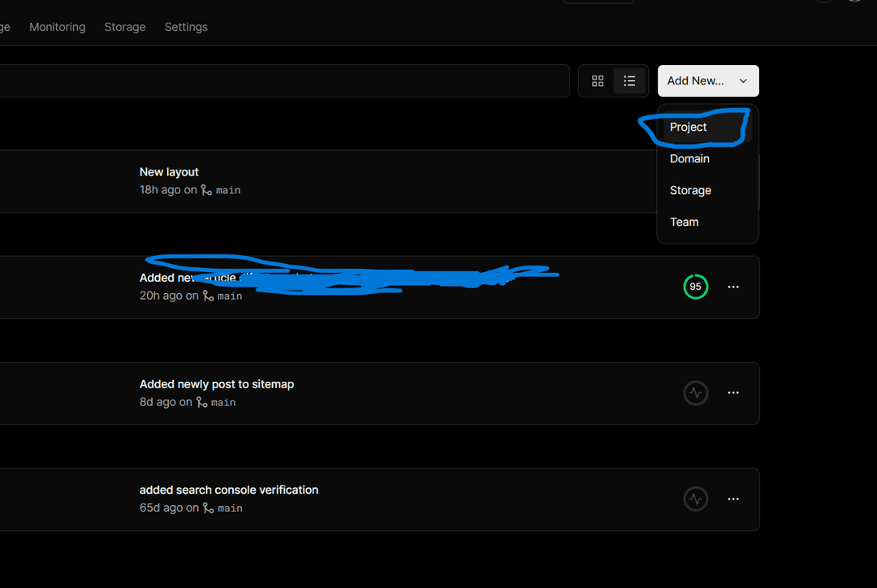877x588 pixels.
Task: Open the Storage tab in top navigation
Action: (x=125, y=27)
